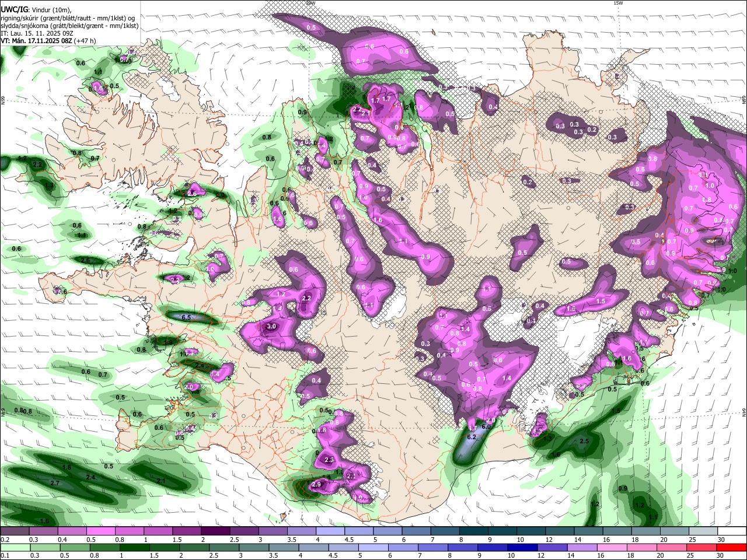Click the 'rigning/skúrir' legend description line
The height and width of the screenshot is (560, 747).
point(68,18)
